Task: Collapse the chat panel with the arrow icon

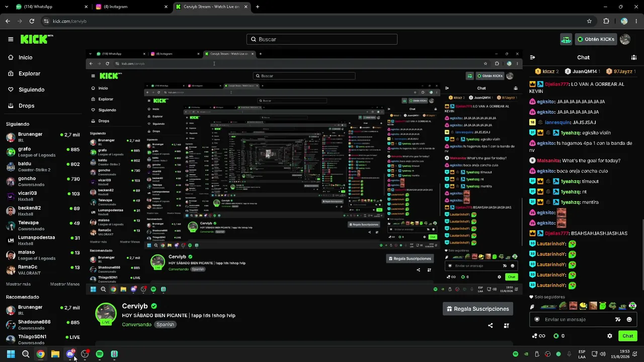Action: click(533, 57)
